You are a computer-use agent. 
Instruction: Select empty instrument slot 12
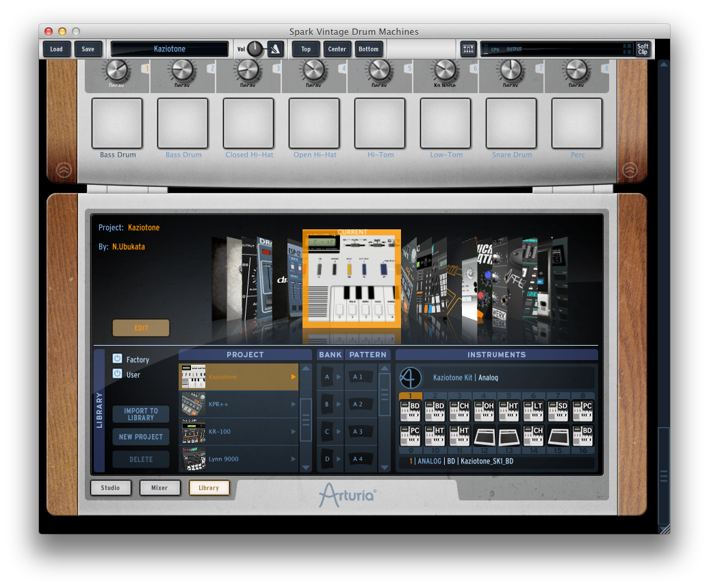(x=485, y=437)
